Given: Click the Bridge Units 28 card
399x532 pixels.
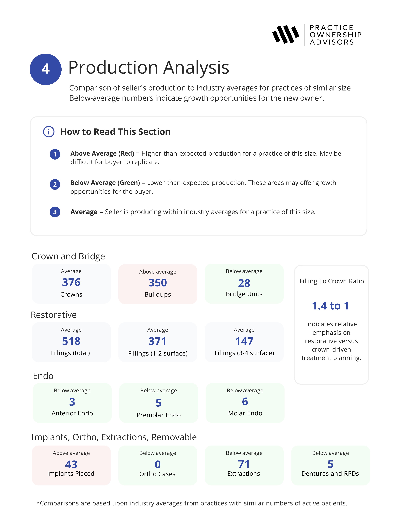Looking at the screenshot, I should pos(244,284).
